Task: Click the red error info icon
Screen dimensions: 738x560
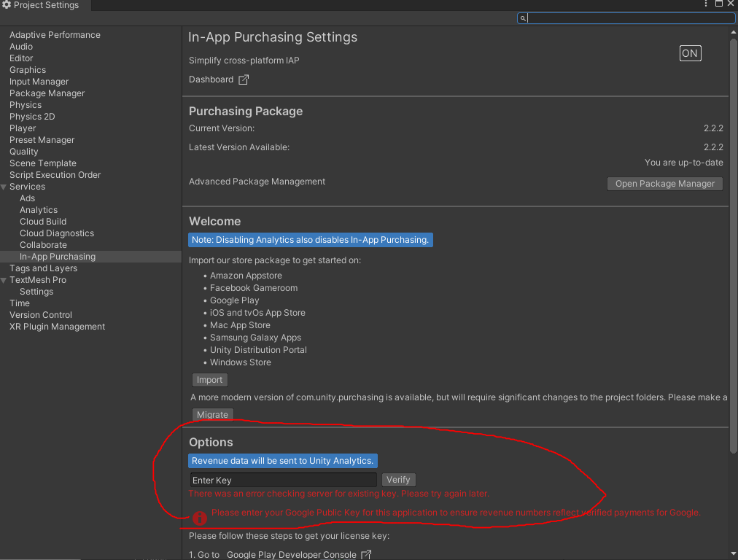Action: point(199,518)
